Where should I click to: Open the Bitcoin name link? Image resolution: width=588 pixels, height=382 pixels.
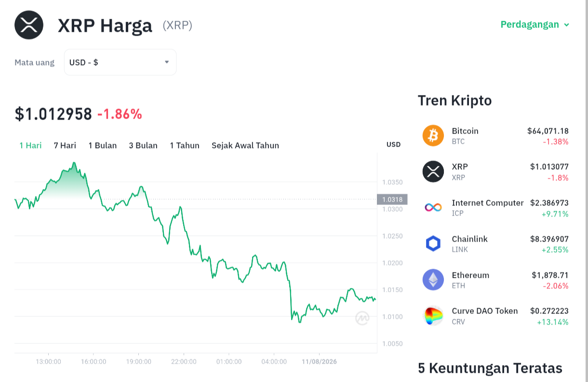465,131
